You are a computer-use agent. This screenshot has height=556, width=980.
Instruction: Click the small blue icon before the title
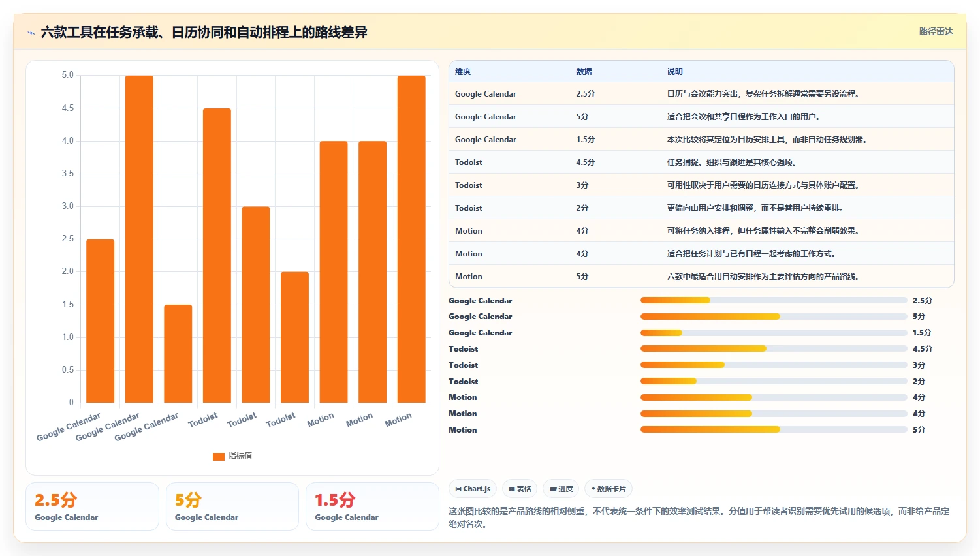pyautogui.click(x=31, y=33)
